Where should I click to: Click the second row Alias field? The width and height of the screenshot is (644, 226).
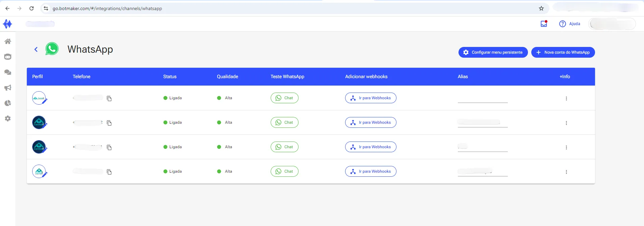pyautogui.click(x=483, y=123)
